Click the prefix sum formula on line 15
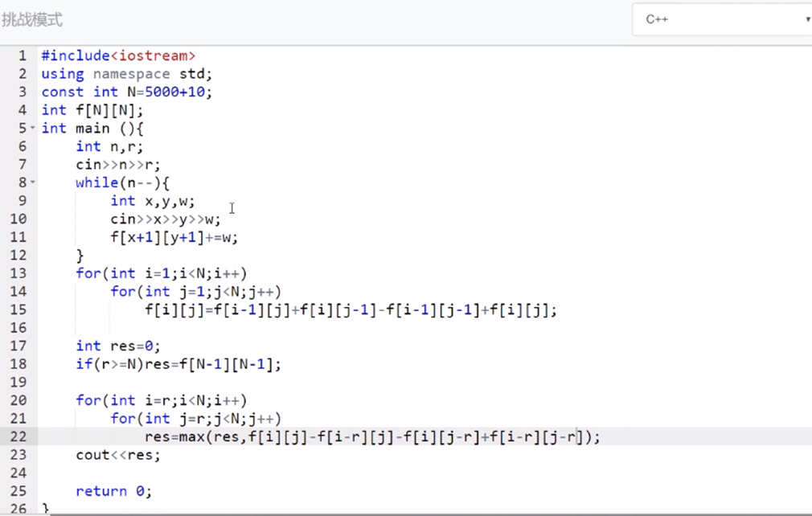812x516 pixels. (351, 310)
